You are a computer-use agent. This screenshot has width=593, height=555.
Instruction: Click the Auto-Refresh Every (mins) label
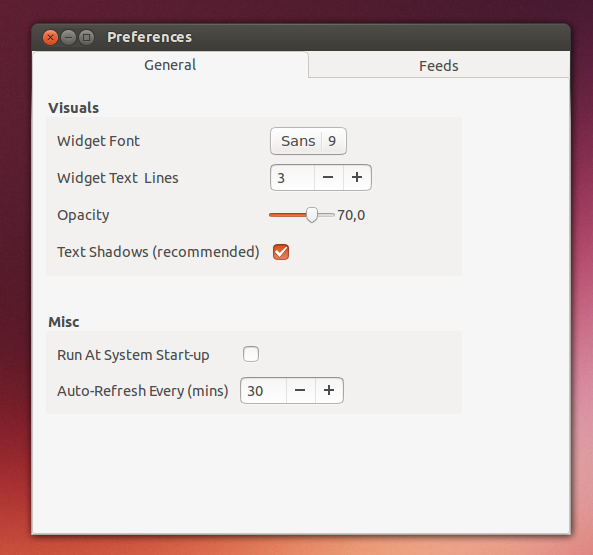point(143,391)
